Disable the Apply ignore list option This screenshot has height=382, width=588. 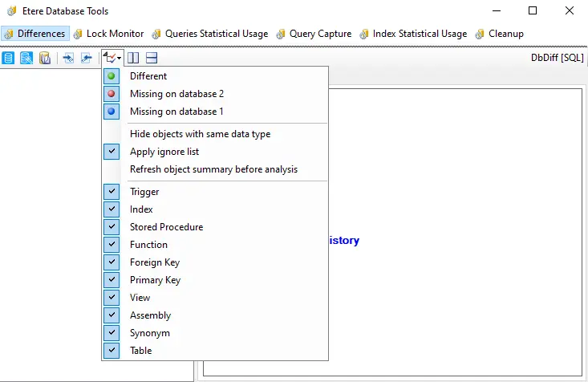[164, 152]
